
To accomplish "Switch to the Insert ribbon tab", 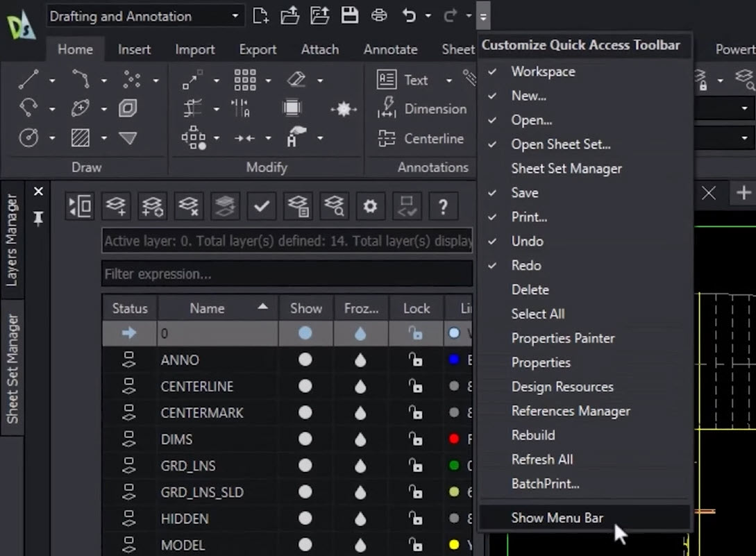I will pyautogui.click(x=134, y=49).
